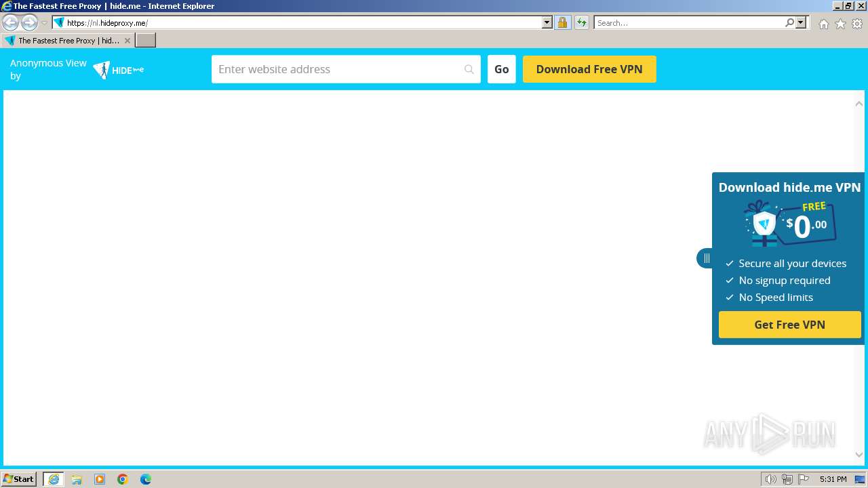Click the free $0.00 gift graphic
The height and width of the screenshot is (488, 868).
pyautogui.click(x=789, y=224)
